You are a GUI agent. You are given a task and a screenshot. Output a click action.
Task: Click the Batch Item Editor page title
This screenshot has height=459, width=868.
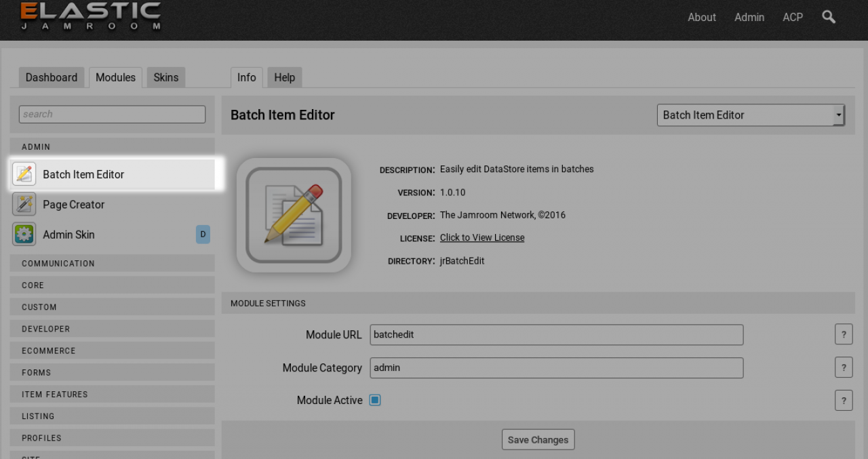tap(283, 115)
